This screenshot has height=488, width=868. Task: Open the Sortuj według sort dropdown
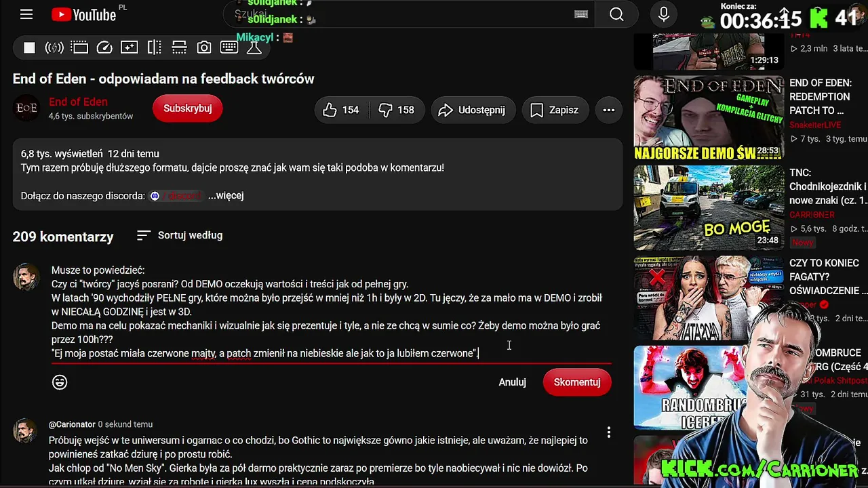[x=180, y=235]
